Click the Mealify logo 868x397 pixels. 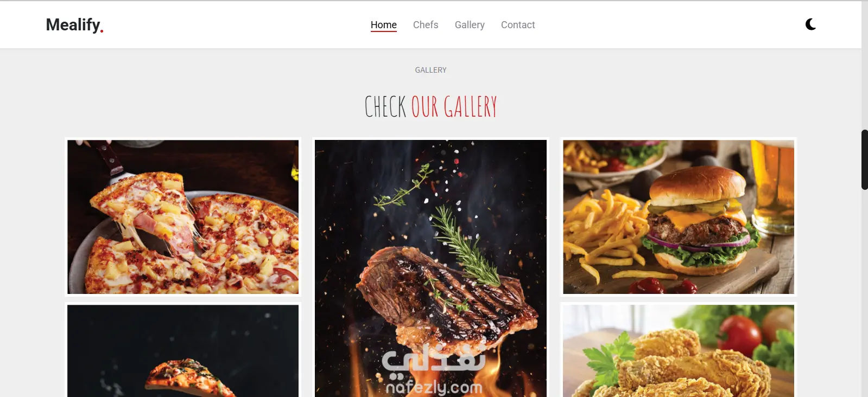point(75,25)
